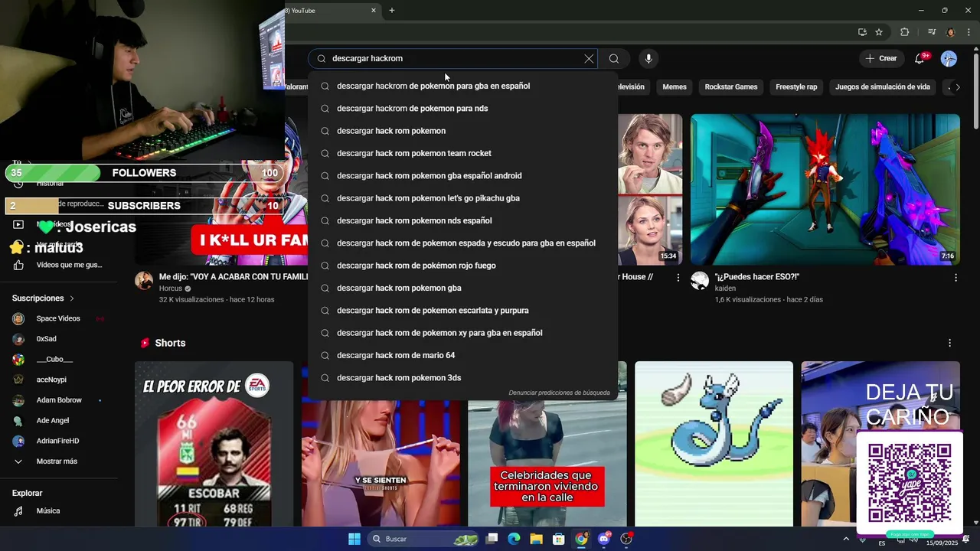Bookmark this page with the star icon
Screen dimensions: 980x551
click(879, 32)
